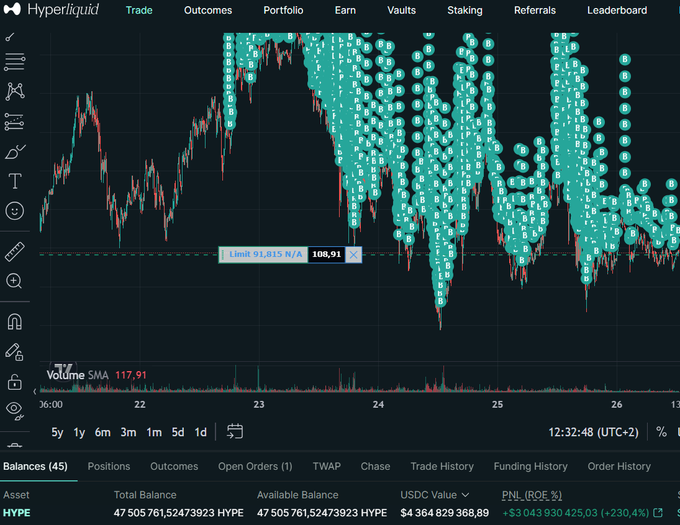Set chart range to 6m

102,432
